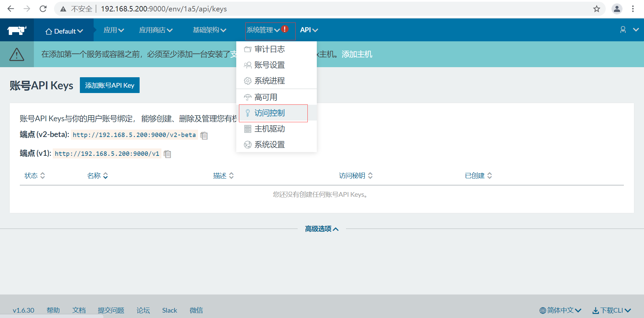Select 高可用 from the menu
Screen dimensions: 644x318
click(277, 97)
